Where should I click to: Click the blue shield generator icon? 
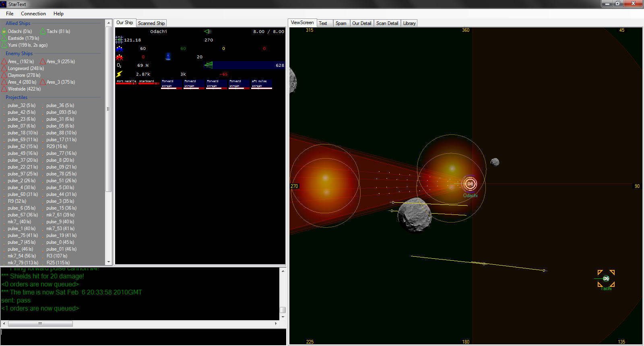[168, 57]
